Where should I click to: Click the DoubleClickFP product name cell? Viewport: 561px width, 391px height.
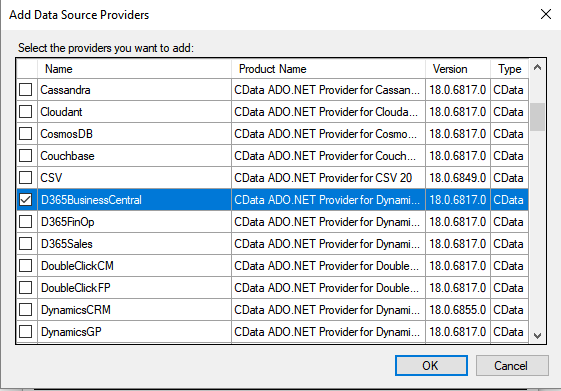coord(328,288)
